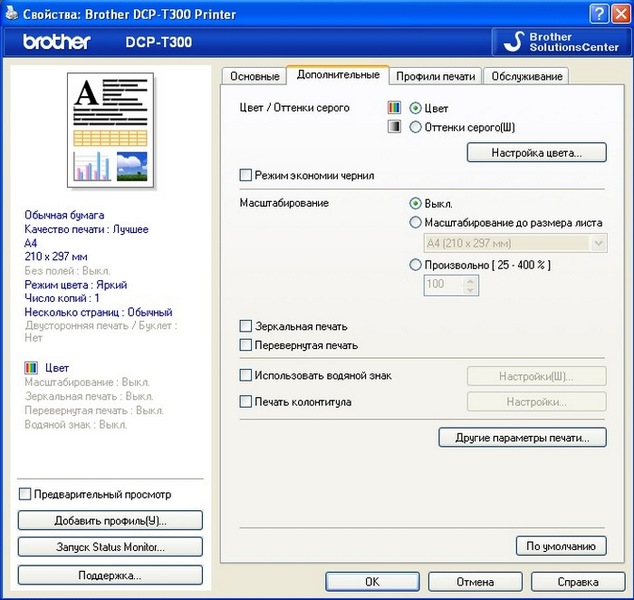This screenshot has width=634, height=600.
Task: Click 'Число копий : 1' summary line
Action: [x=62, y=298]
